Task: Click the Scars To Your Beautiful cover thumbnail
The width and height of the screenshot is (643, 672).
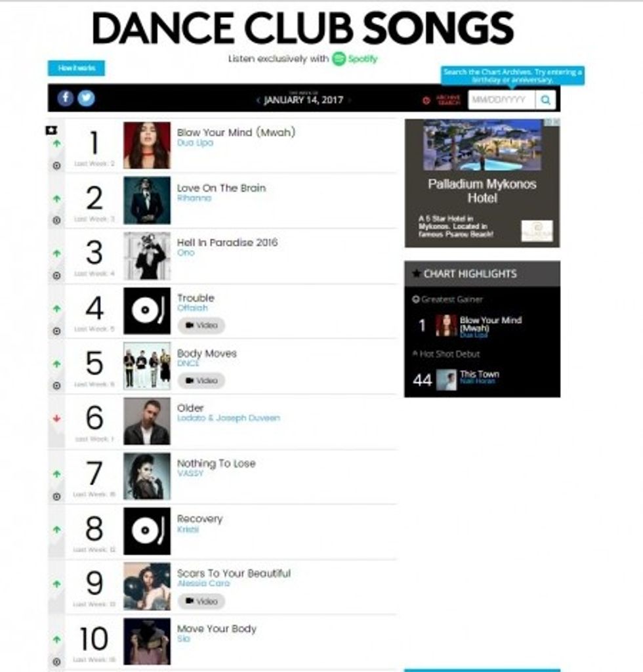Action: (x=147, y=586)
